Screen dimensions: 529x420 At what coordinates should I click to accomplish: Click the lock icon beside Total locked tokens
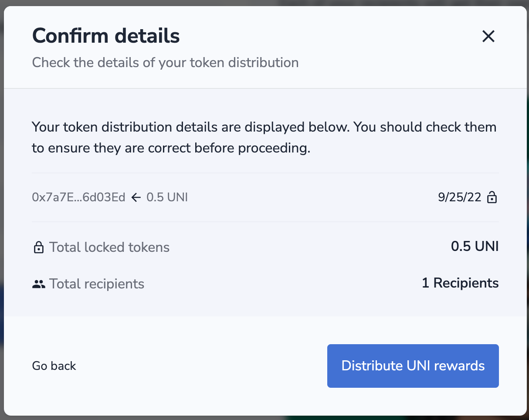pos(39,247)
